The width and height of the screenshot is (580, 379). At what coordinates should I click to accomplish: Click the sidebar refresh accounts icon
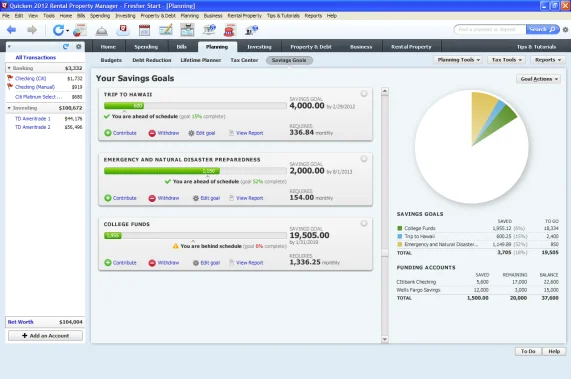click(x=66, y=47)
